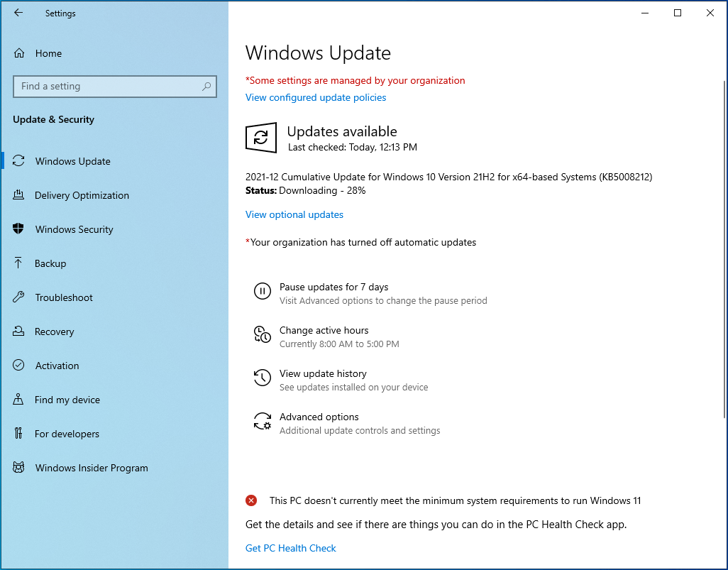728x570 pixels.
Task: Select Windows Insider Program
Action: (92, 468)
